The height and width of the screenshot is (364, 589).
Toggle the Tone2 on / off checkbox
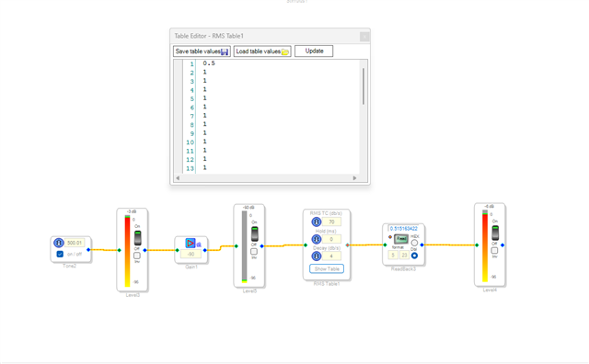click(x=60, y=254)
